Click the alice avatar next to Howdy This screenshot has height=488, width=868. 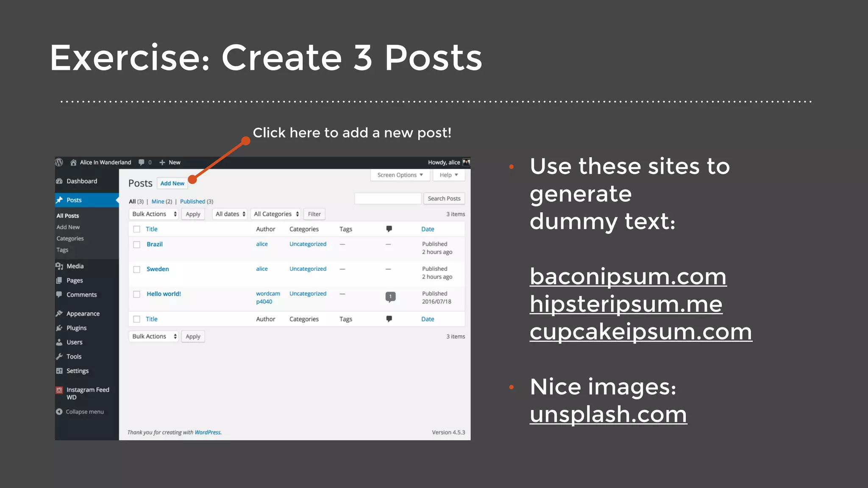pyautogui.click(x=466, y=162)
